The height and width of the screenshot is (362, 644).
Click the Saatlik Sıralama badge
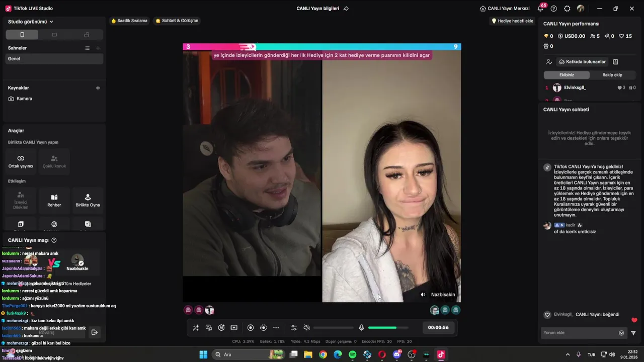click(x=130, y=21)
